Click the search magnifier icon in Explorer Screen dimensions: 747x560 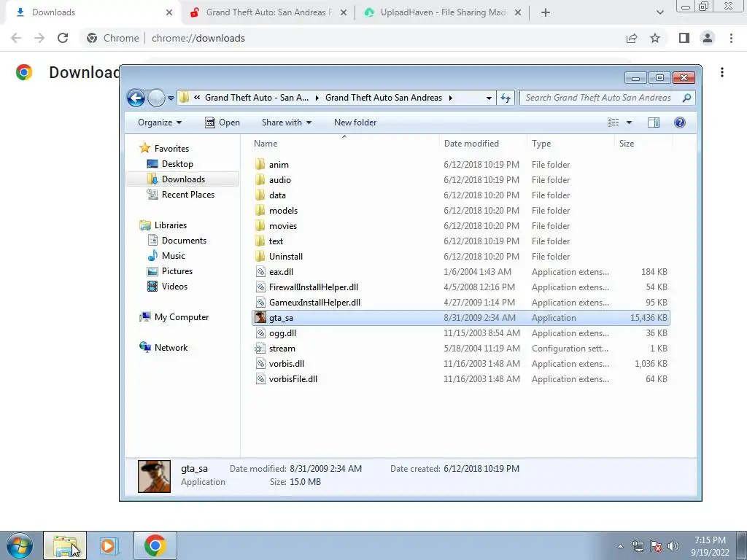coord(686,98)
